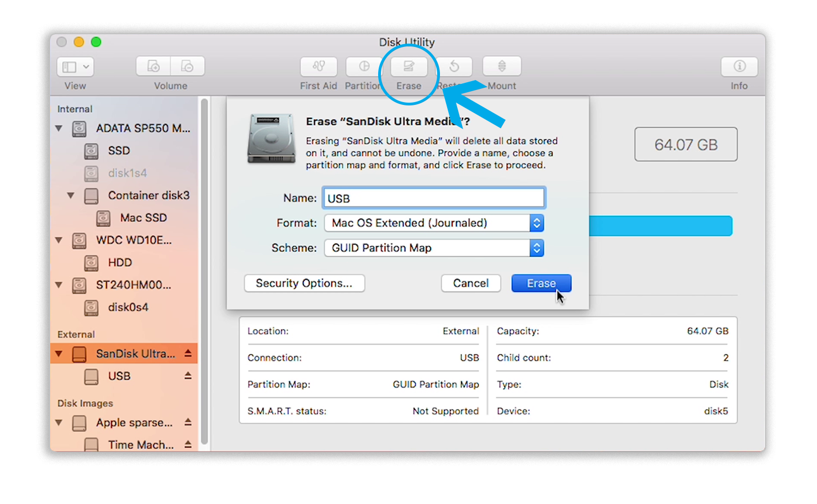
Task: Click the Name field containing USB
Action: coord(434,198)
